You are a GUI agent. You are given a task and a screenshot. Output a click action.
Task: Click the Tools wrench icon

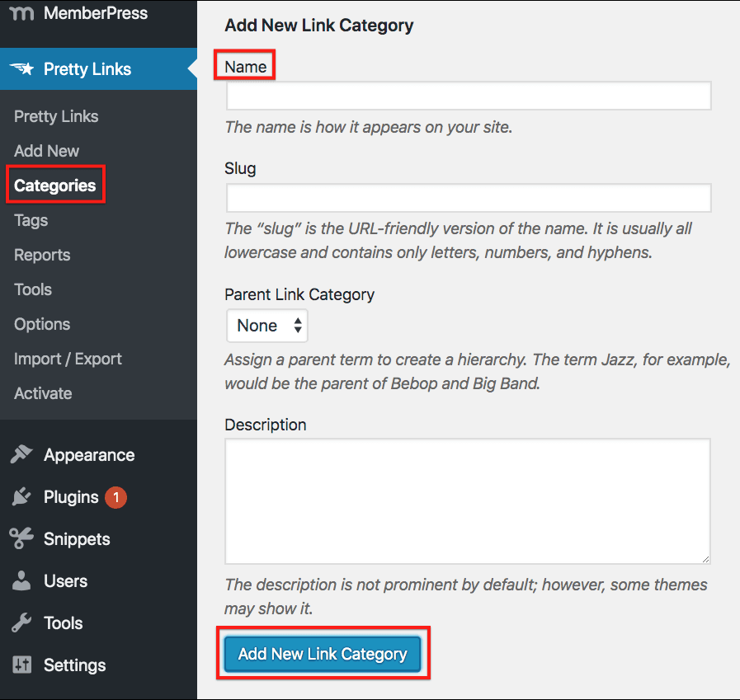(21, 623)
